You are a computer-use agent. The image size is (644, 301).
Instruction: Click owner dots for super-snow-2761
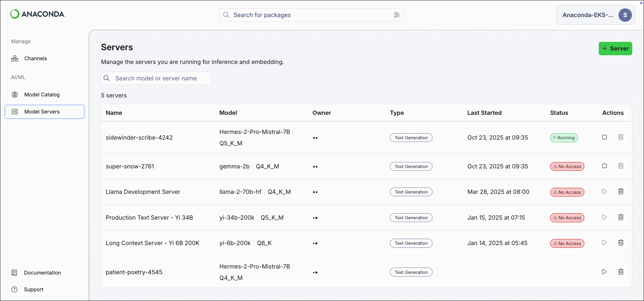[315, 167]
